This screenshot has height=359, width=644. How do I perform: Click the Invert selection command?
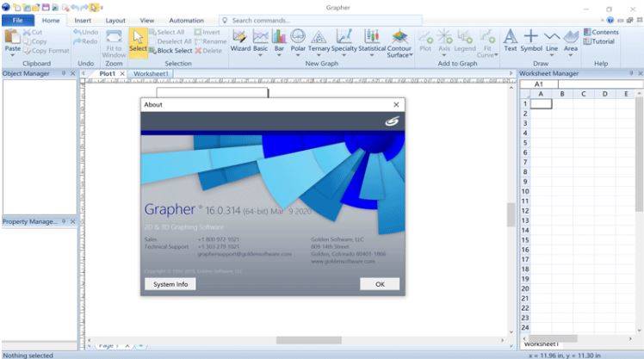click(x=207, y=32)
